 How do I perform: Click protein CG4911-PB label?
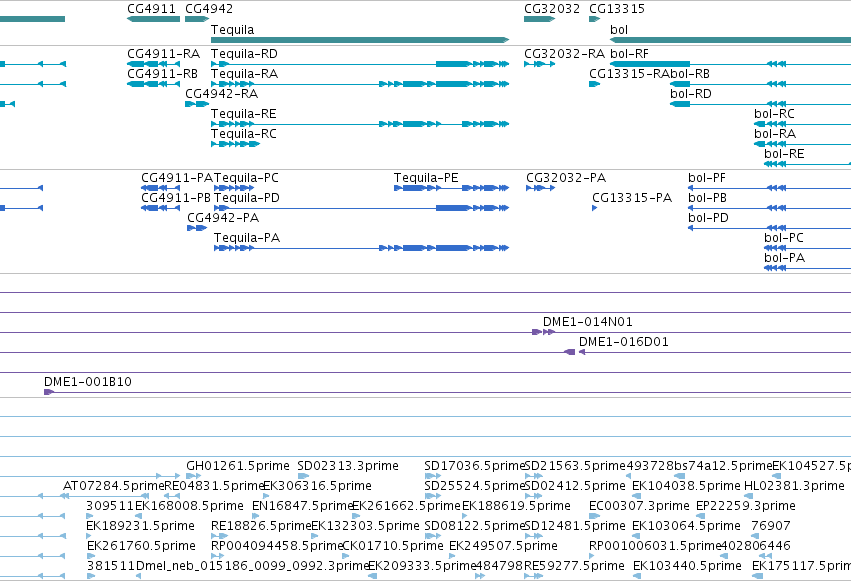(x=176, y=198)
